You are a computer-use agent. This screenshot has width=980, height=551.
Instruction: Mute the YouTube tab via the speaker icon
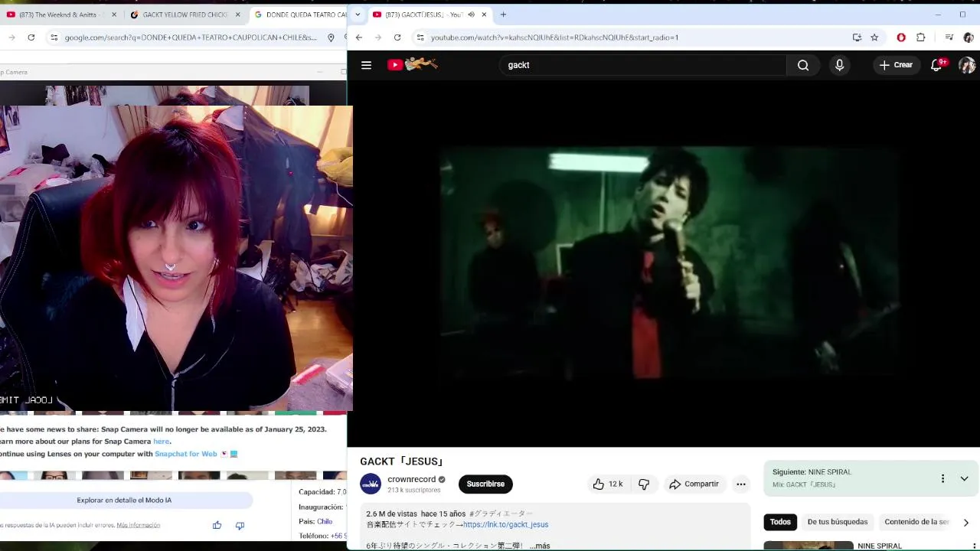pos(470,15)
